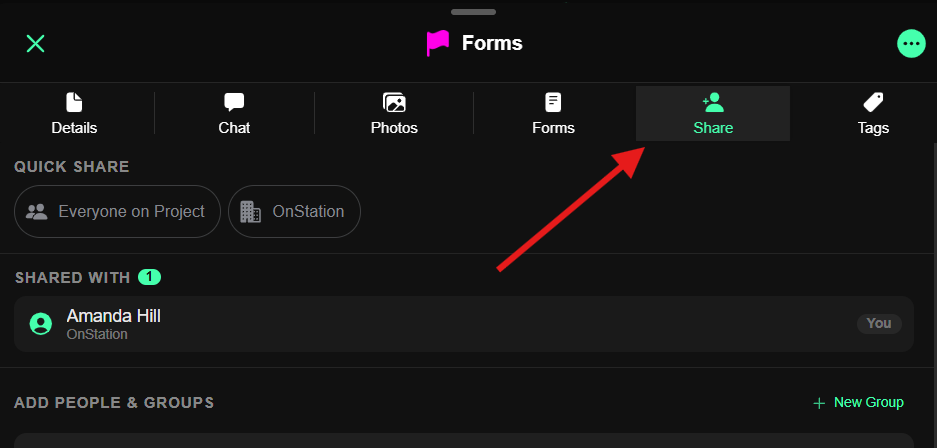Open the Details tab

(x=74, y=114)
